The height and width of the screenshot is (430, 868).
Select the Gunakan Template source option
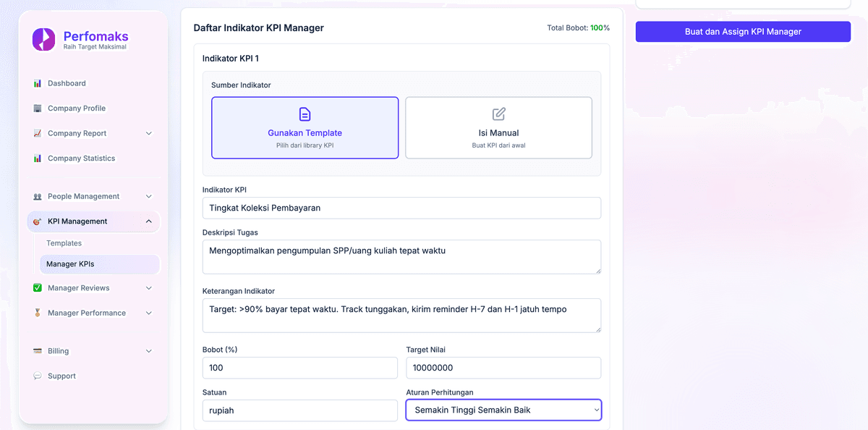tap(305, 127)
